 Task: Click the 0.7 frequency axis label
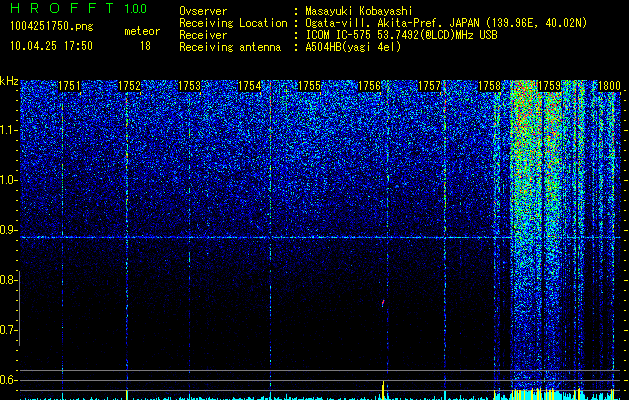click(x=8, y=330)
